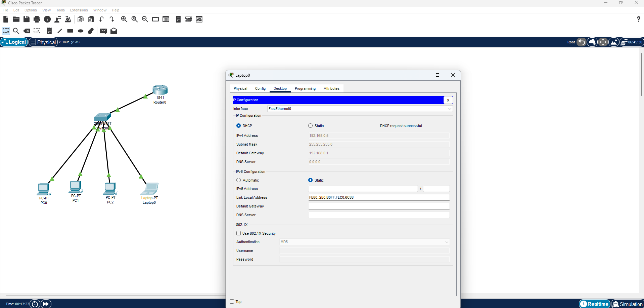Click the Paste icon in the toolbar
This screenshot has width=644, height=308.
pyautogui.click(x=91, y=19)
